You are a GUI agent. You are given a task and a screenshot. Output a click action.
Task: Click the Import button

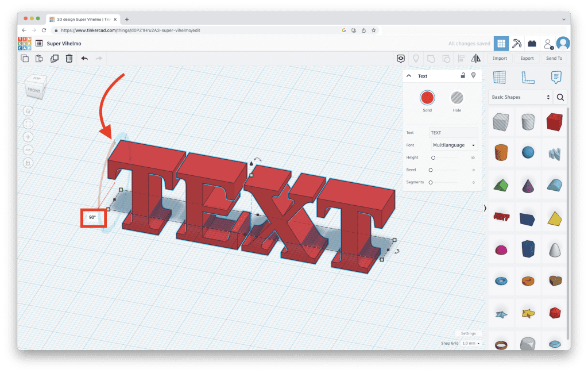click(500, 58)
